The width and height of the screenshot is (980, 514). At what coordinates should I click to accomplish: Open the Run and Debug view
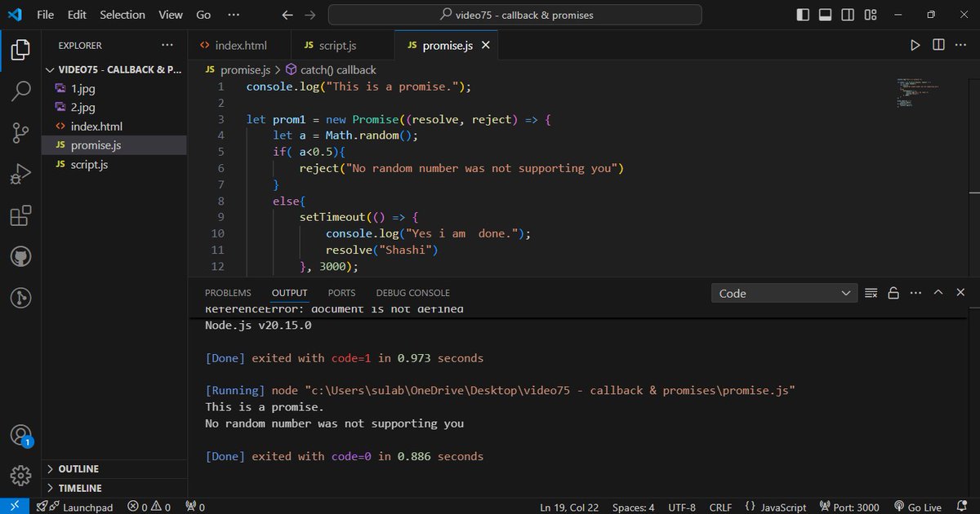point(20,175)
